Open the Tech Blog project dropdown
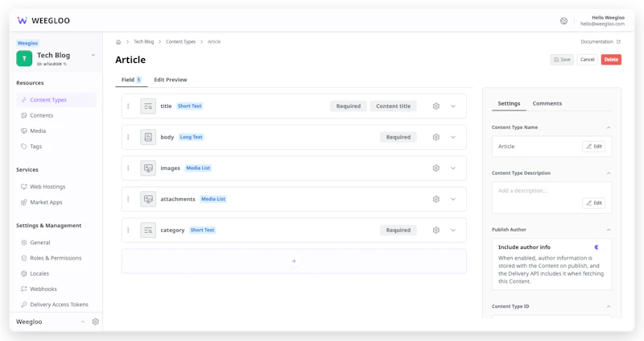 pos(93,55)
